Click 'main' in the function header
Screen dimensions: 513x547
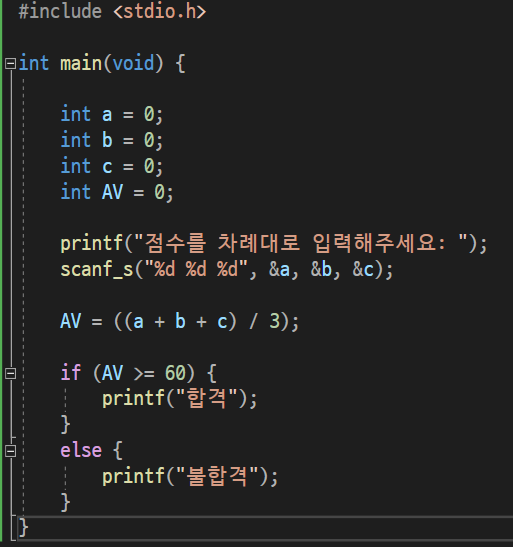pos(81,63)
